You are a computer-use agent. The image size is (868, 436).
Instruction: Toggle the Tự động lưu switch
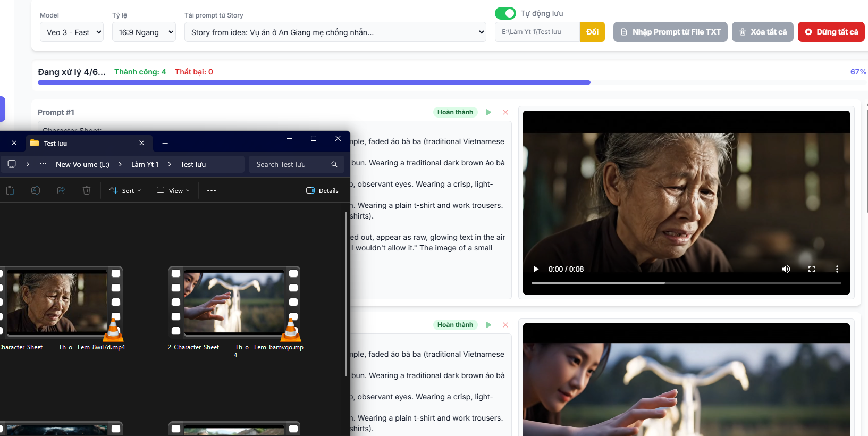tap(505, 13)
